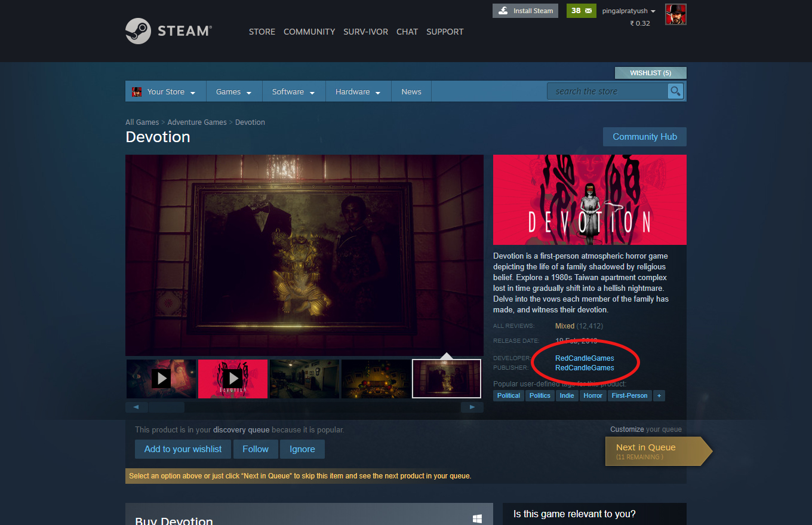Select the highlighted framed portrait thumbnail
812x525 pixels.
click(x=447, y=379)
